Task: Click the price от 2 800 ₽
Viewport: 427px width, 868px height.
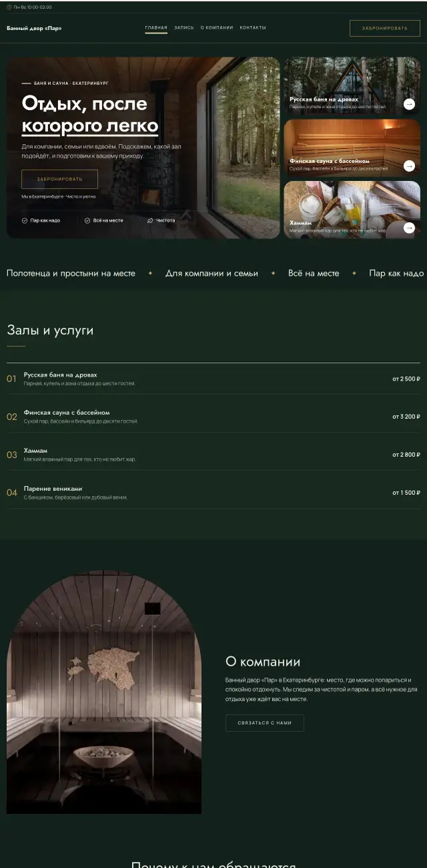Action: coord(406,455)
